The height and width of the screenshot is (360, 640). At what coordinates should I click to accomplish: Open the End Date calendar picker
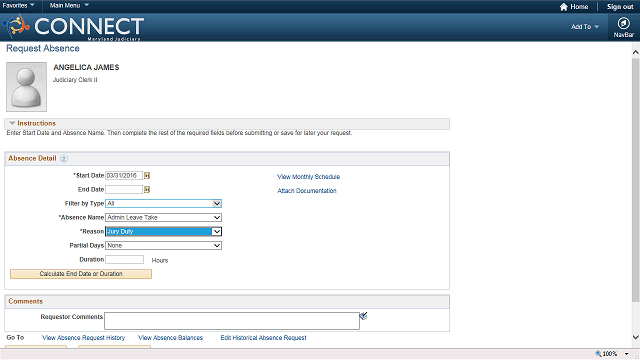tap(147, 189)
